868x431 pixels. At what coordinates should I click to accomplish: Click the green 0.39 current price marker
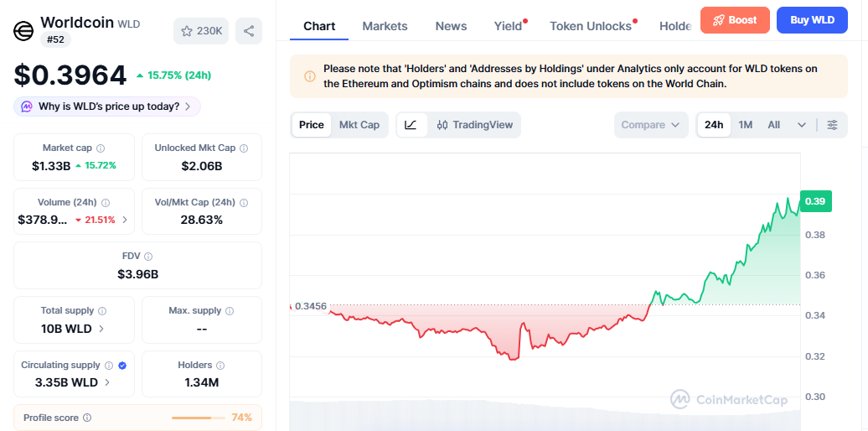point(815,201)
